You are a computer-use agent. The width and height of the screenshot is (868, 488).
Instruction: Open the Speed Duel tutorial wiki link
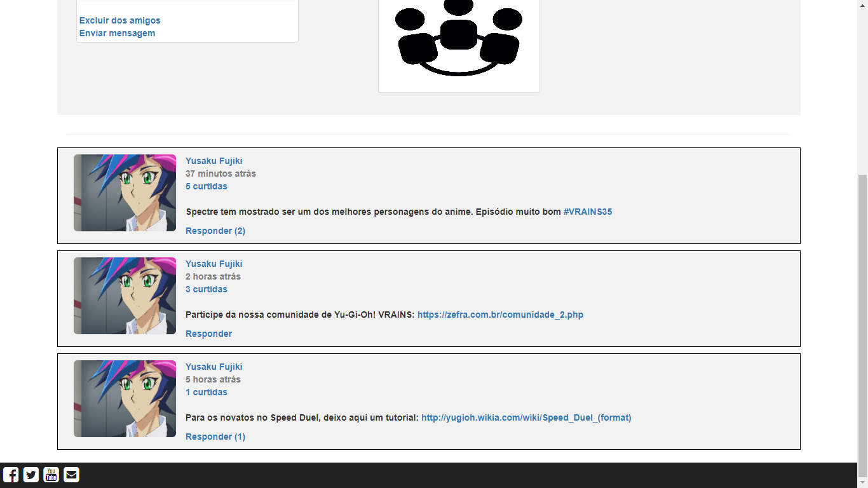[527, 417]
